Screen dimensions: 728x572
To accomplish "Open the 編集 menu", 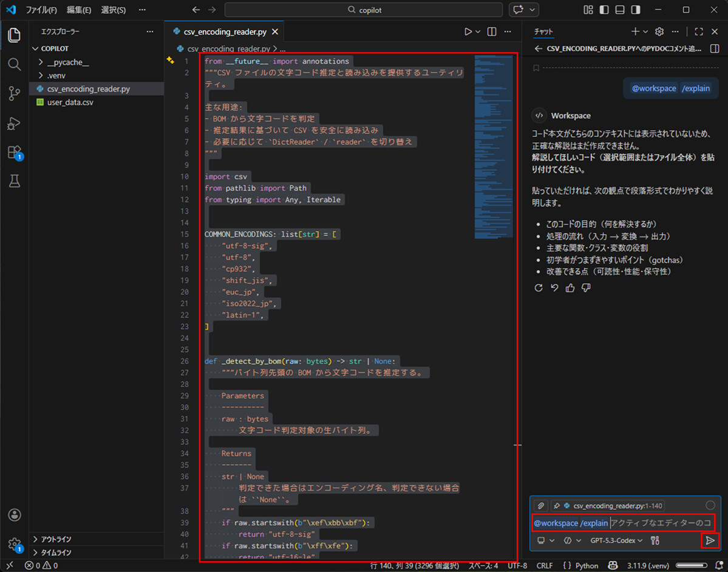I will click(79, 9).
